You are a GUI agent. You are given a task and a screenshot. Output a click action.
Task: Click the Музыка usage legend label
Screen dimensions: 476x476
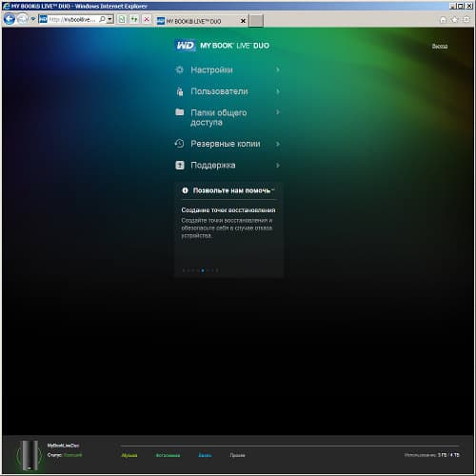click(129, 455)
